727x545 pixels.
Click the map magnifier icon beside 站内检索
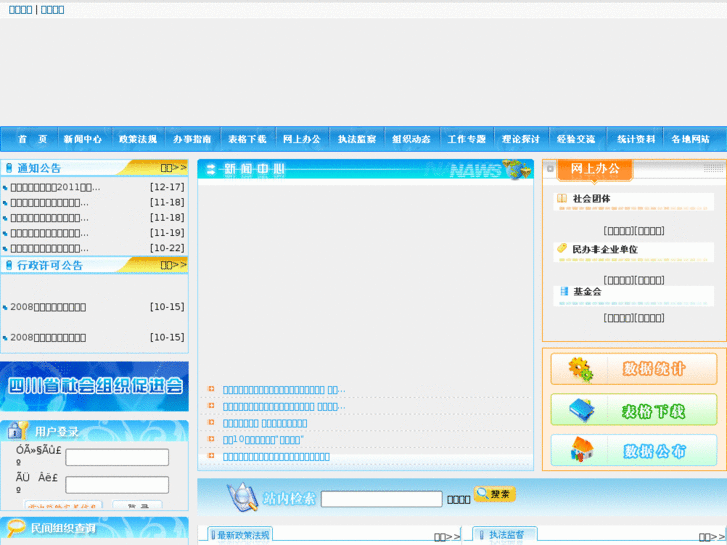242,497
